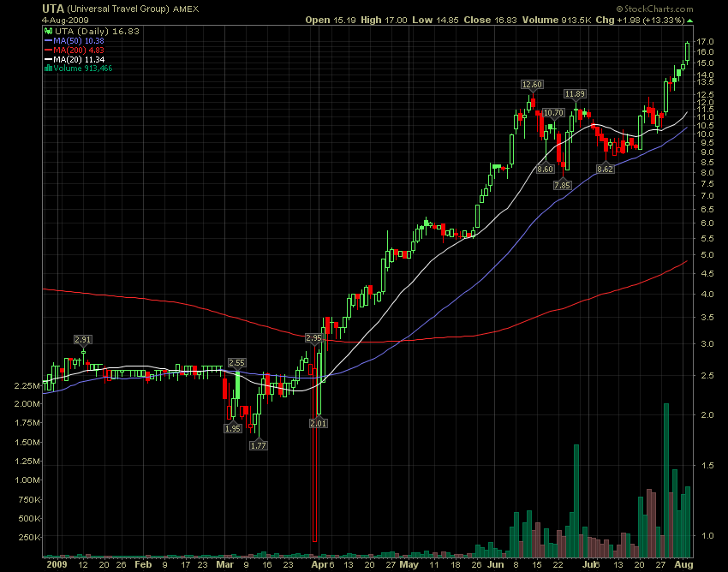Click the 750K volume axis label
The height and width of the screenshot is (572, 728).
click(30, 499)
